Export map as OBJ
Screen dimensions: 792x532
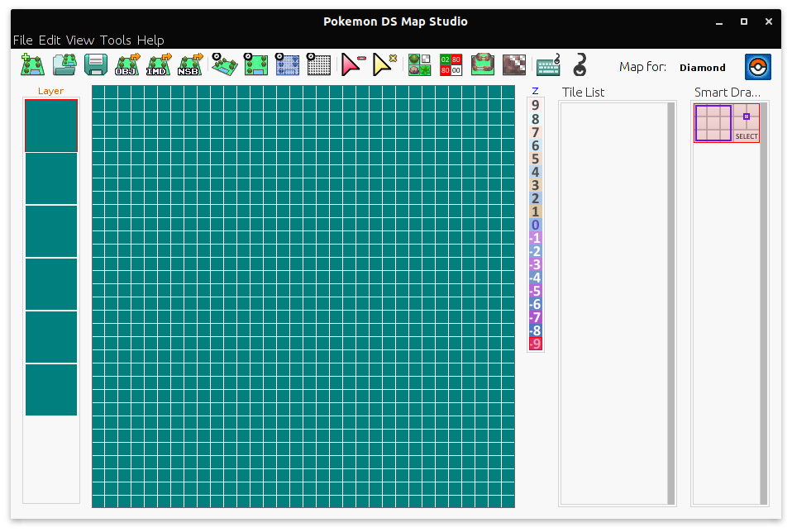coord(127,65)
